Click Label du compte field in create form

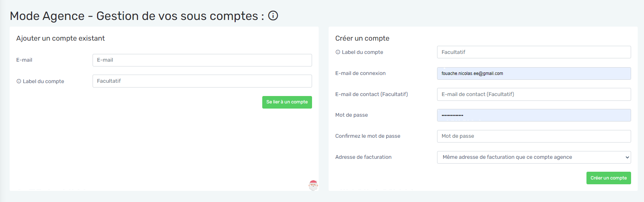tap(534, 52)
